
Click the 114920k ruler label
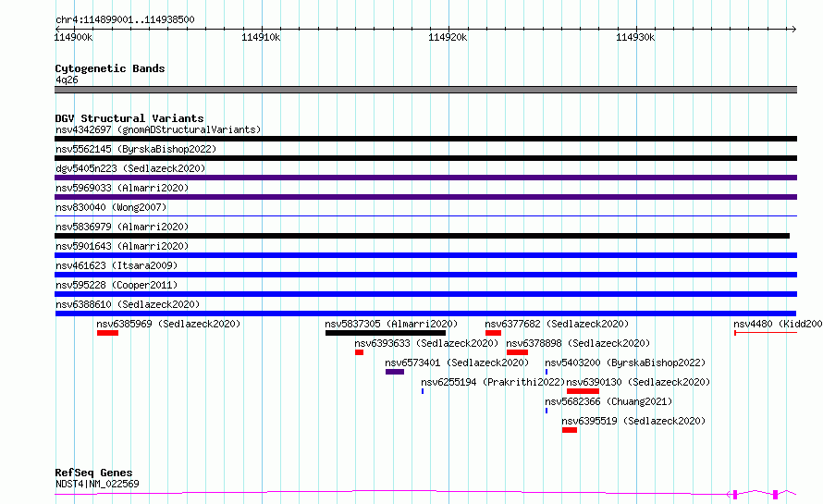click(x=448, y=37)
